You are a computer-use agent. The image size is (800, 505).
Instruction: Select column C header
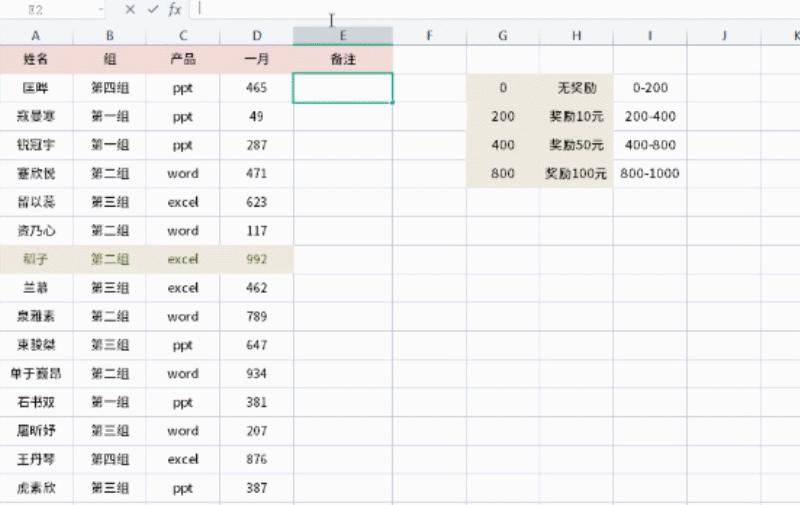[183, 36]
